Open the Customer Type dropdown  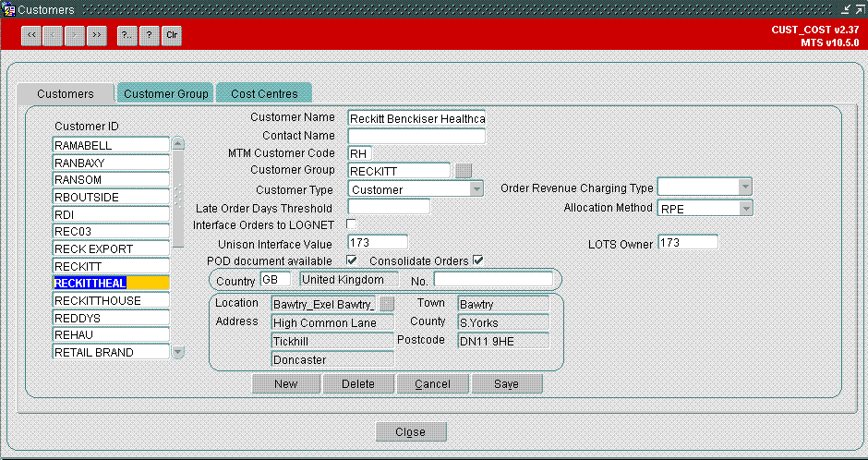[x=476, y=189]
